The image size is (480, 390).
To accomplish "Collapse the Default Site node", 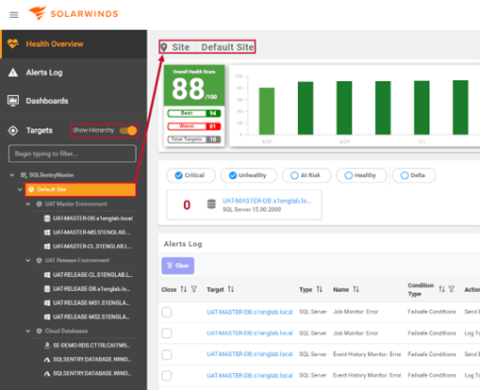I will [x=20, y=189].
